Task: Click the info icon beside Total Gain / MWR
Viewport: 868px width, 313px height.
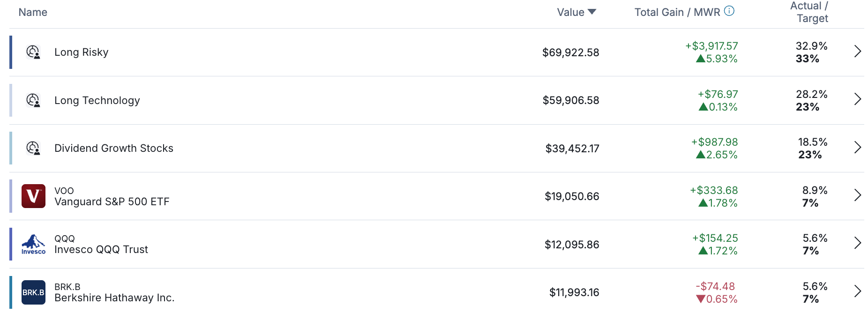Action: pos(729,11)
